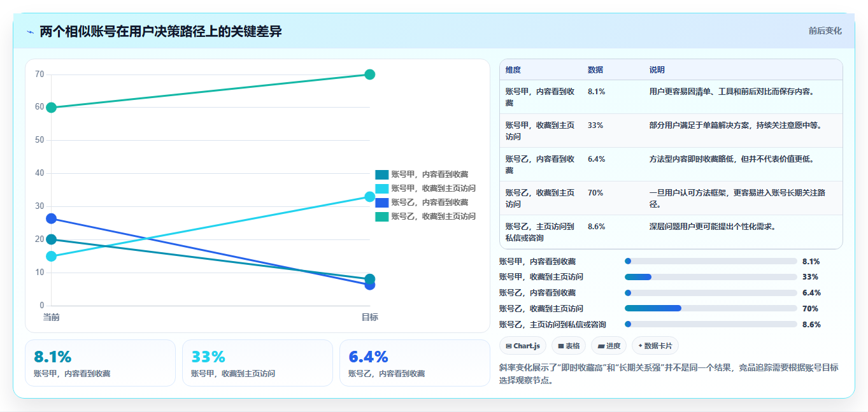Screen dimensions: 868x412
Task: Click the blue starting data point near 26
Action: 51,218
